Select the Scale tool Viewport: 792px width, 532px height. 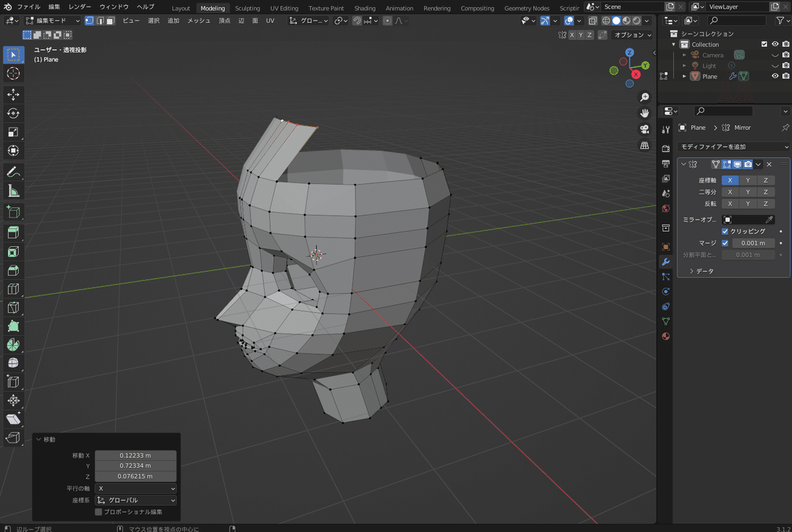pos(13,133)
